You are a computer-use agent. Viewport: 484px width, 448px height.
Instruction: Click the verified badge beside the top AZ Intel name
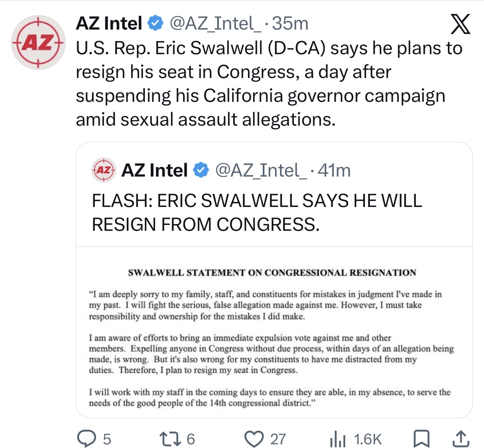[x=155, y=23]
